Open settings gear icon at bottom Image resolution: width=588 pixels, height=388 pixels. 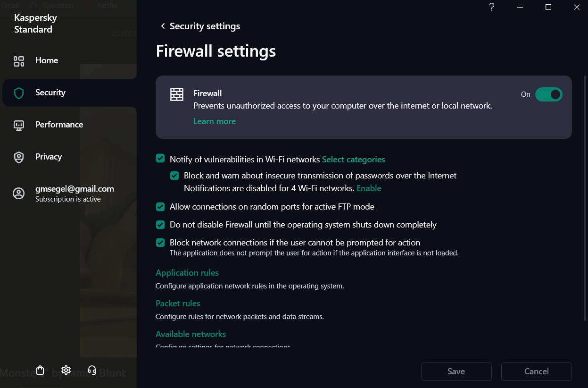tap(66, 370)
